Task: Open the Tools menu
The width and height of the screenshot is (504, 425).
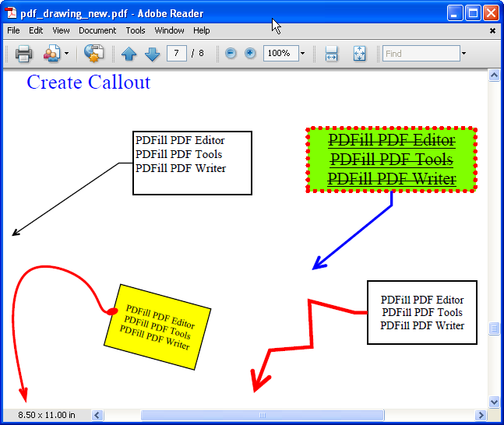Action: coord(136,30)
